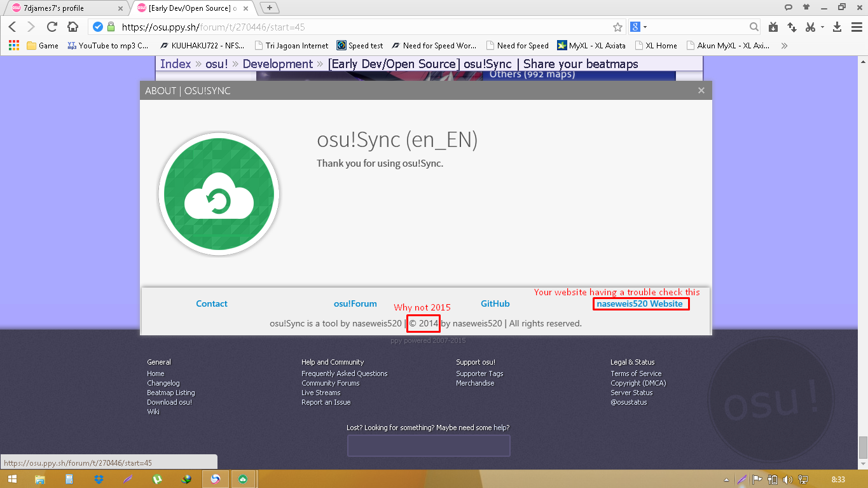This screenshot has height=488, width=868.
Task: Click the @osustatus link
Action: (x=629, y=402)
